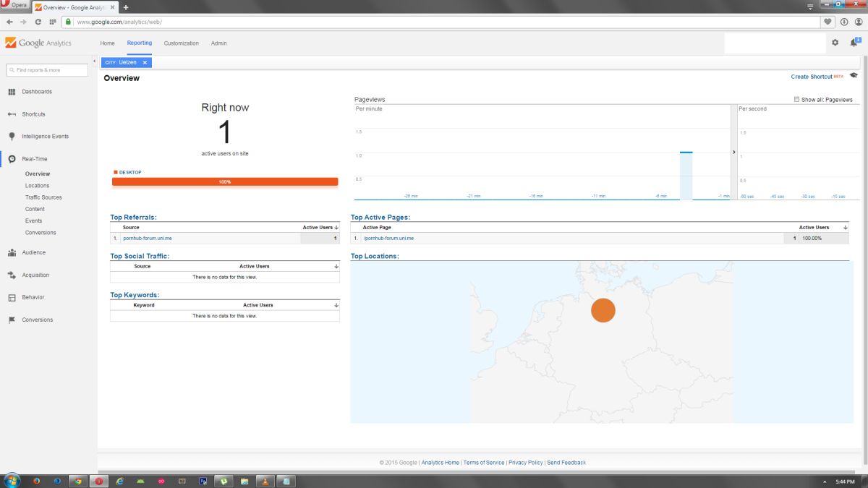Go back to previous page

point(9,22)
